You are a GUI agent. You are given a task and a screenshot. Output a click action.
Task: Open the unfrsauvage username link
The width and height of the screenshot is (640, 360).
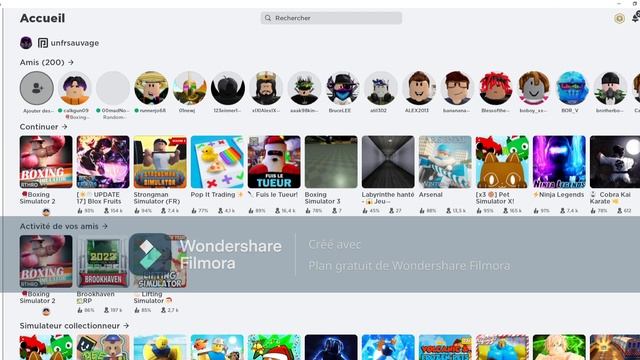(75, 43)
